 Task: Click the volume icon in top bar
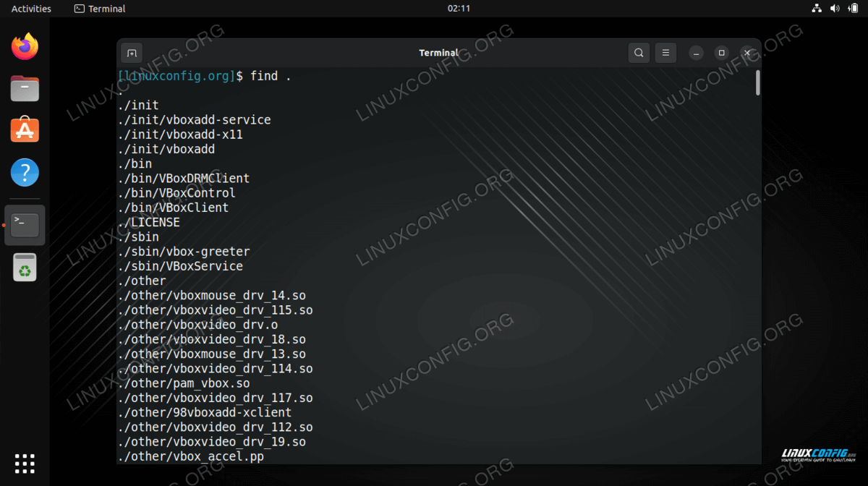coord(835,9)
